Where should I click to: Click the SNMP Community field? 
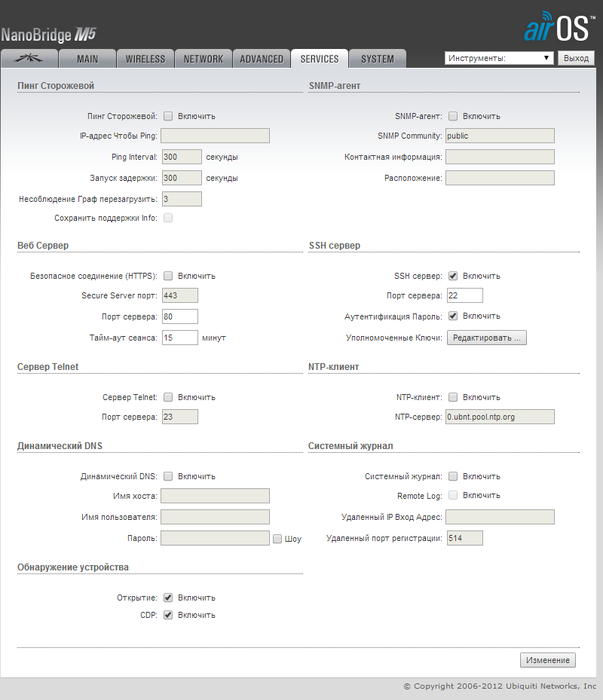point(500,136)
